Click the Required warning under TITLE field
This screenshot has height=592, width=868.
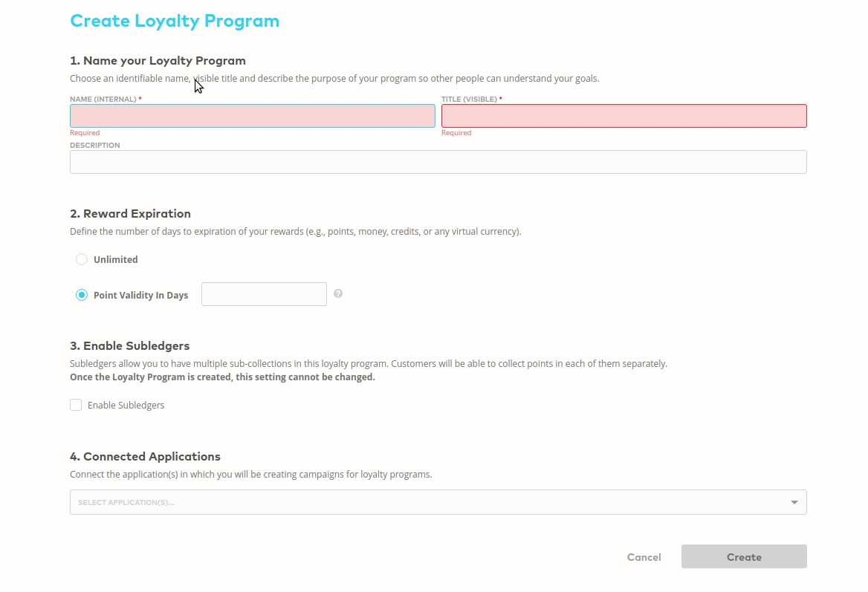coord(456,132)
